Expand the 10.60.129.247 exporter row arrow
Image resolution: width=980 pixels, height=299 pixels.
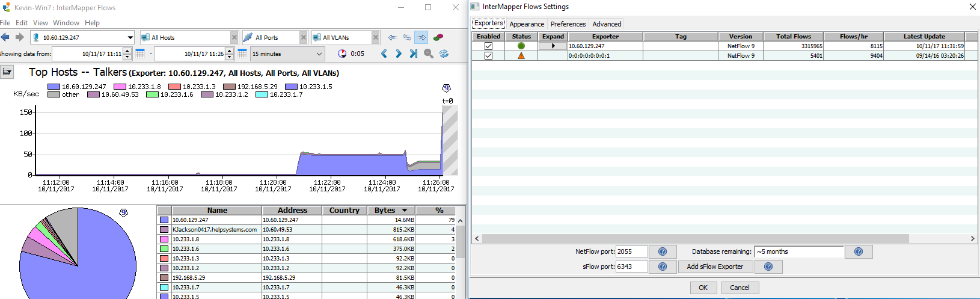point(553,46)
